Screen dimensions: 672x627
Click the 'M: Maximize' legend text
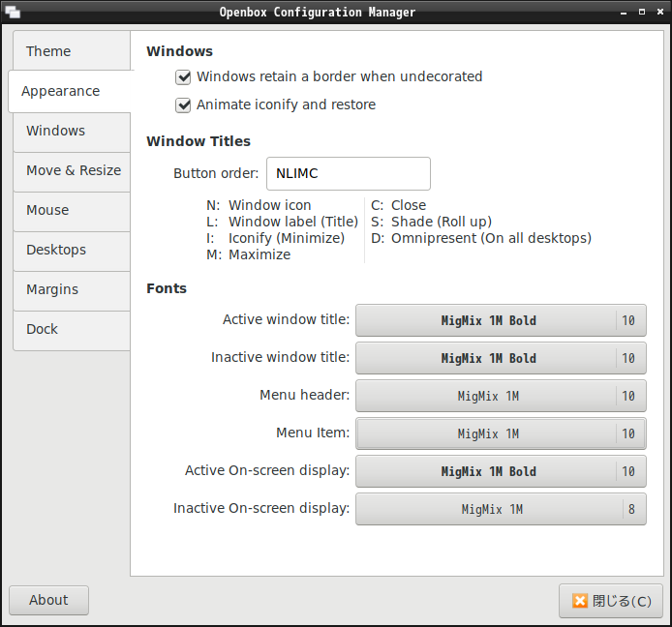point(249,254)
